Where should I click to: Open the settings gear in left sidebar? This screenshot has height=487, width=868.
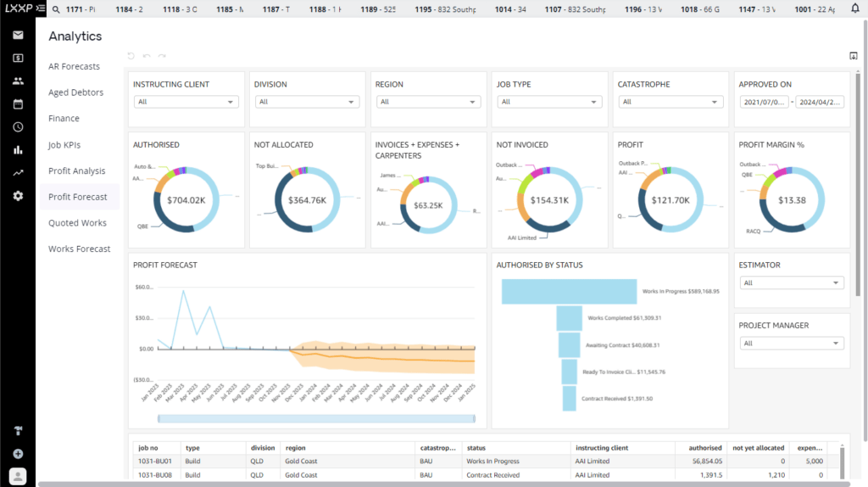[18, 196]
